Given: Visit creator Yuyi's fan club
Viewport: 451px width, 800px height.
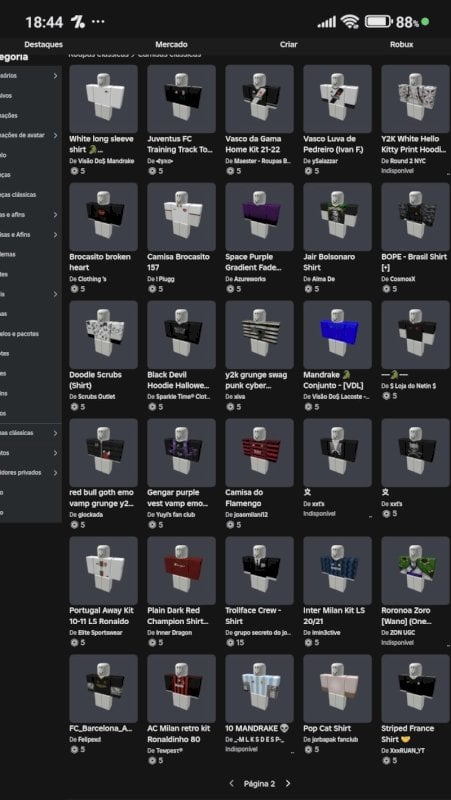Looking at the screenshot, I should pos(176,515).
